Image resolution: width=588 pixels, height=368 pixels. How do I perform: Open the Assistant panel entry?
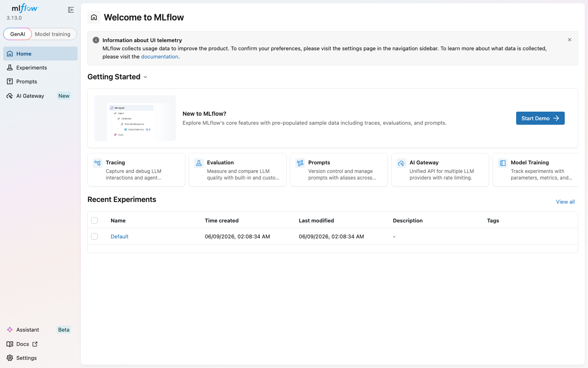[40, 330]
